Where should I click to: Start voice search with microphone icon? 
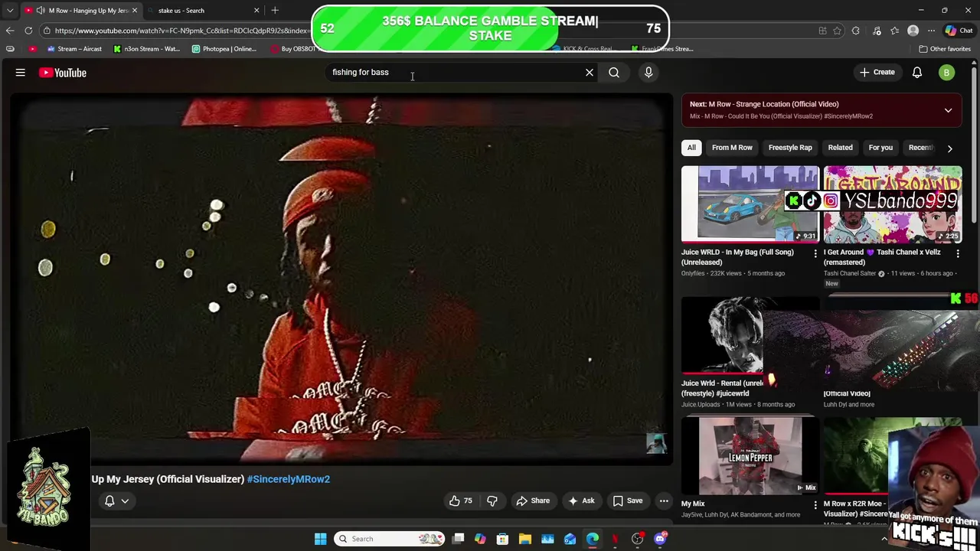pos(648,73)
